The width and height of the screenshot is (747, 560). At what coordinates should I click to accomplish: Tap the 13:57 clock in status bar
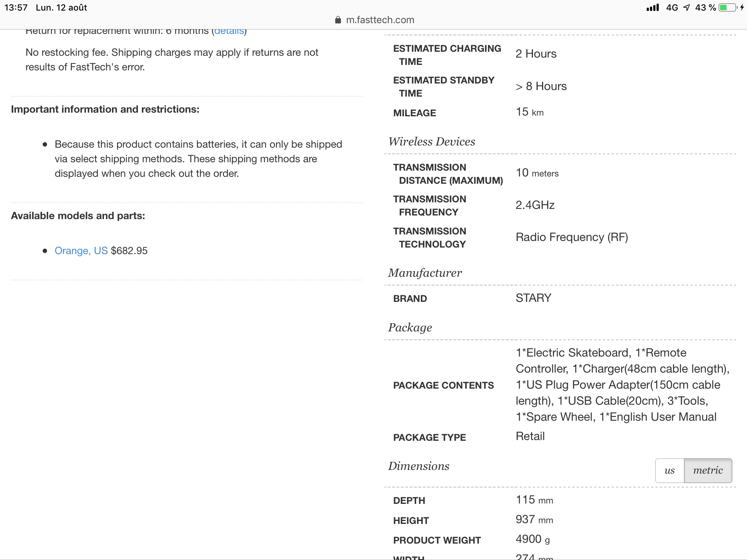pos(16,8)
